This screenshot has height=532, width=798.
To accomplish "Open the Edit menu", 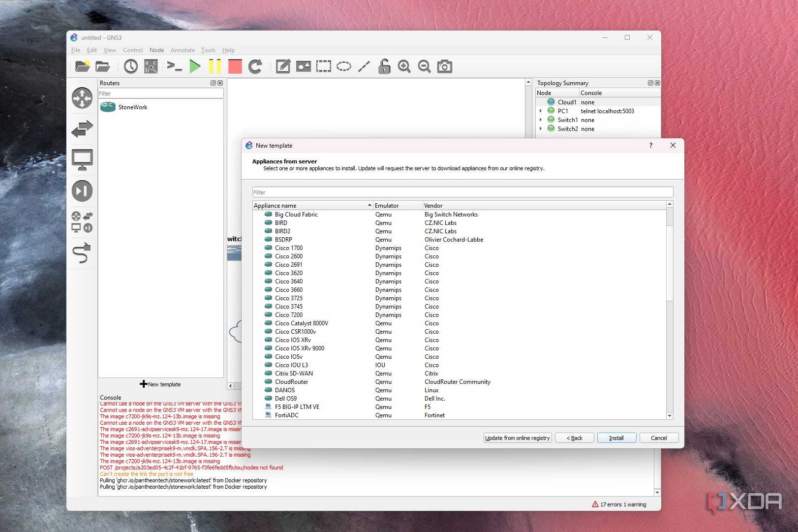I will (92, 50).
